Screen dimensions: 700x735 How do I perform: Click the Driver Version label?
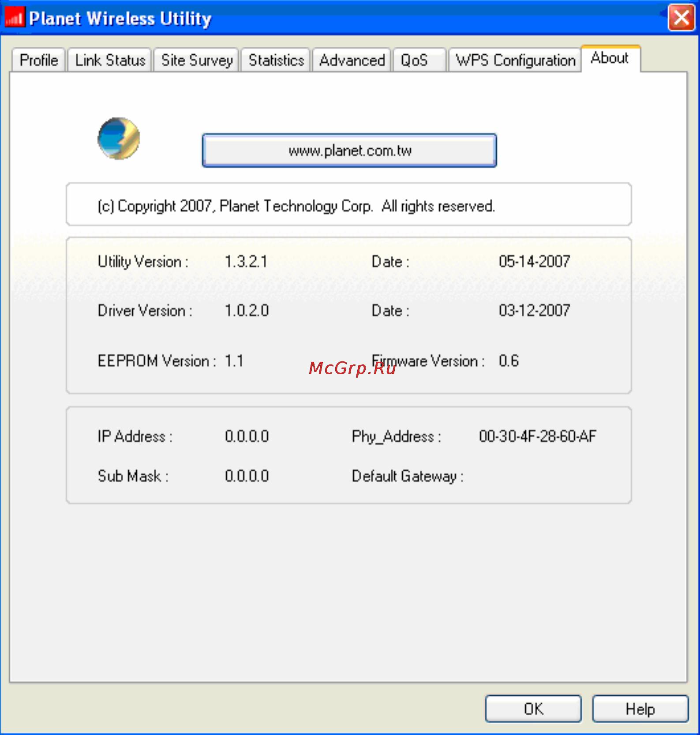145,311
